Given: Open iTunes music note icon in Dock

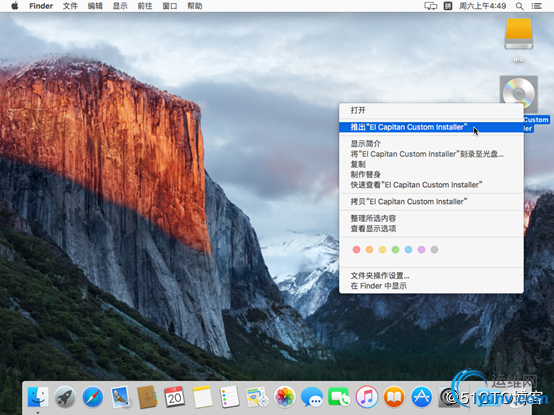Looking at the screenshot, I should click(x=366, y=397).
